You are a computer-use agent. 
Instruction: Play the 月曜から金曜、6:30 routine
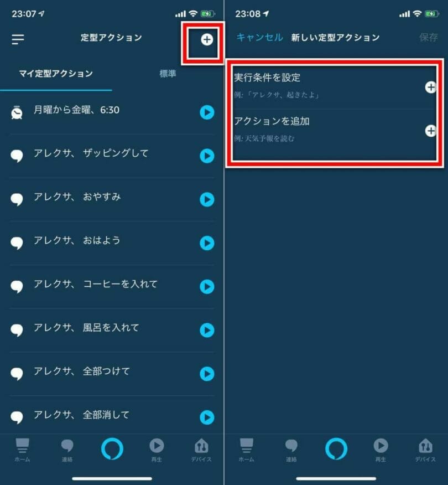point(207,112)
